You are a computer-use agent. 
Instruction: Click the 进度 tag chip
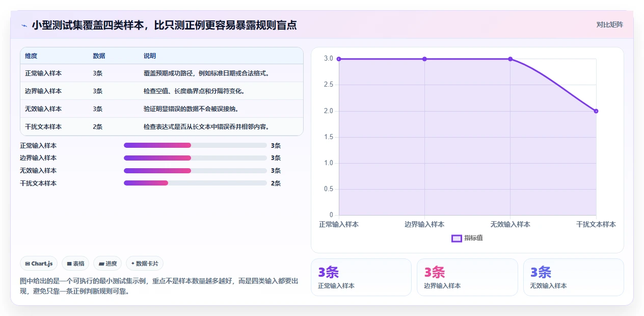[x=107, y=264]
